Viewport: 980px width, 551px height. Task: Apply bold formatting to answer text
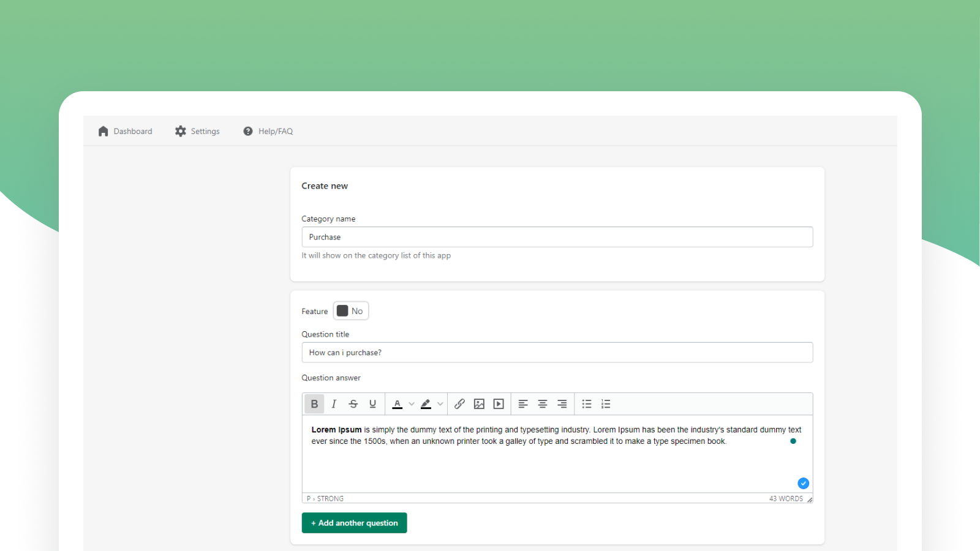coord(314,403)
